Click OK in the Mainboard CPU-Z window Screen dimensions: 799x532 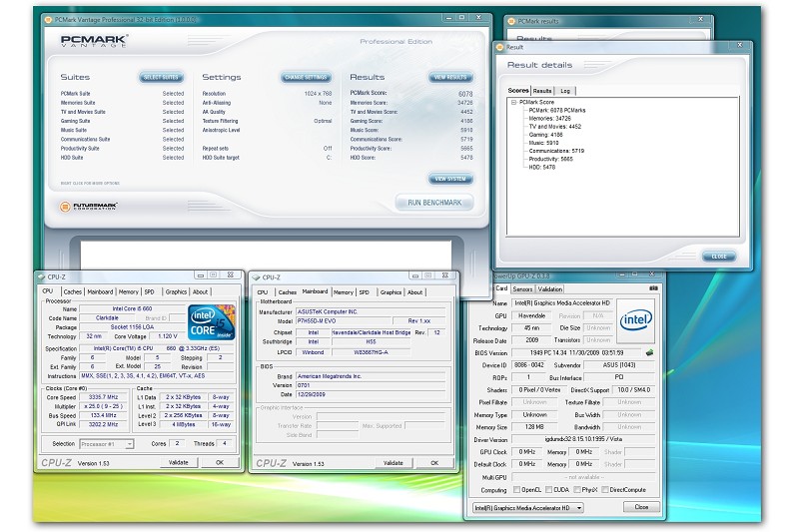[434, 463]
